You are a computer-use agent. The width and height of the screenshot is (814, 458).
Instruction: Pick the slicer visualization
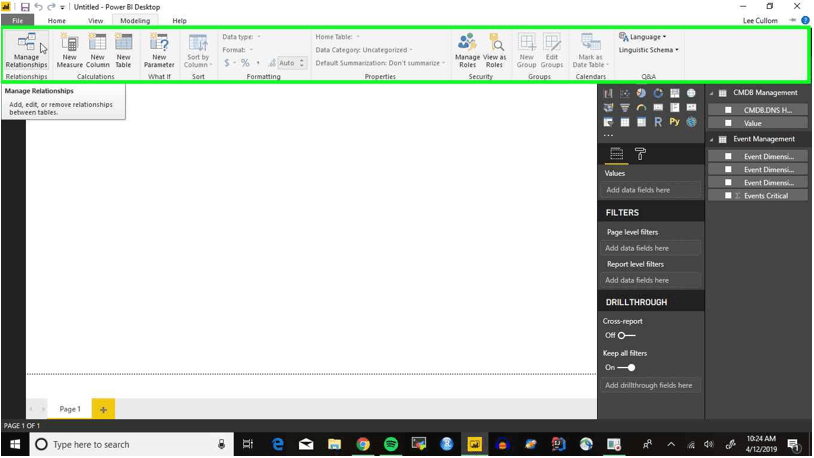click(608, 122)
